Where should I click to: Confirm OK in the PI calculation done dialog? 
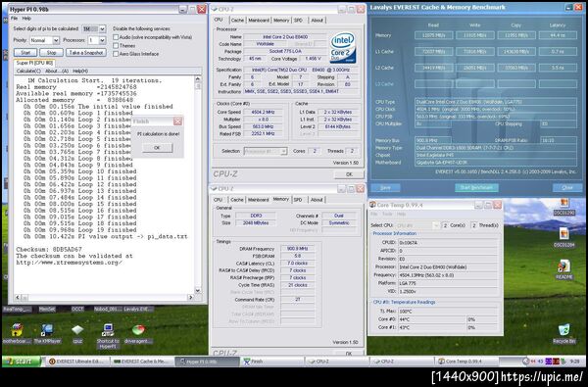[157, 148]
